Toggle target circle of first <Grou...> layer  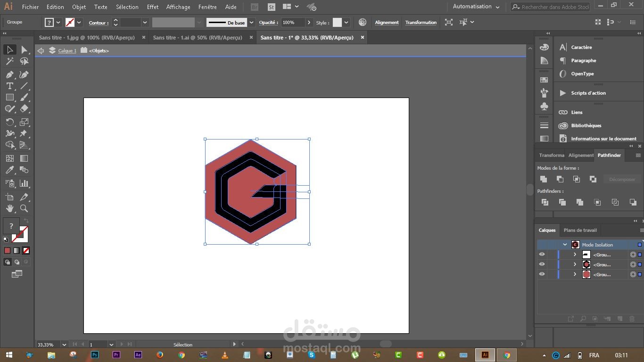pyautogui.click(x=633, y=255)
